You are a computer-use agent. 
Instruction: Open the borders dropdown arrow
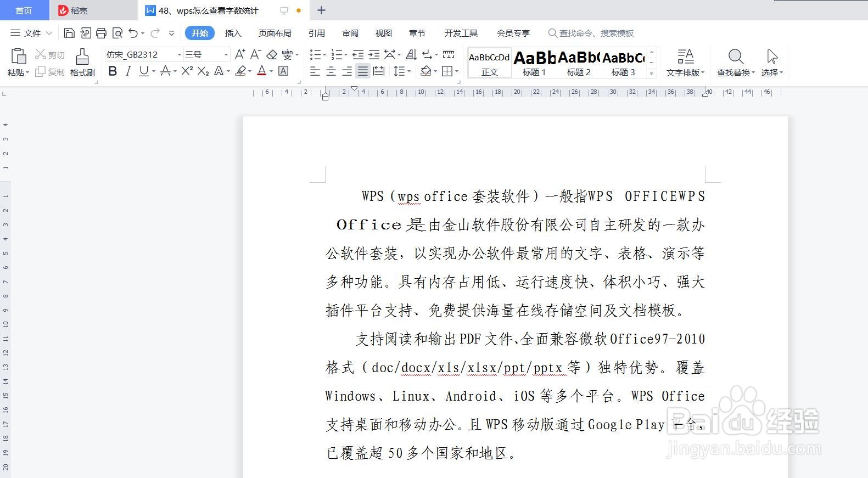click(457, 71)
